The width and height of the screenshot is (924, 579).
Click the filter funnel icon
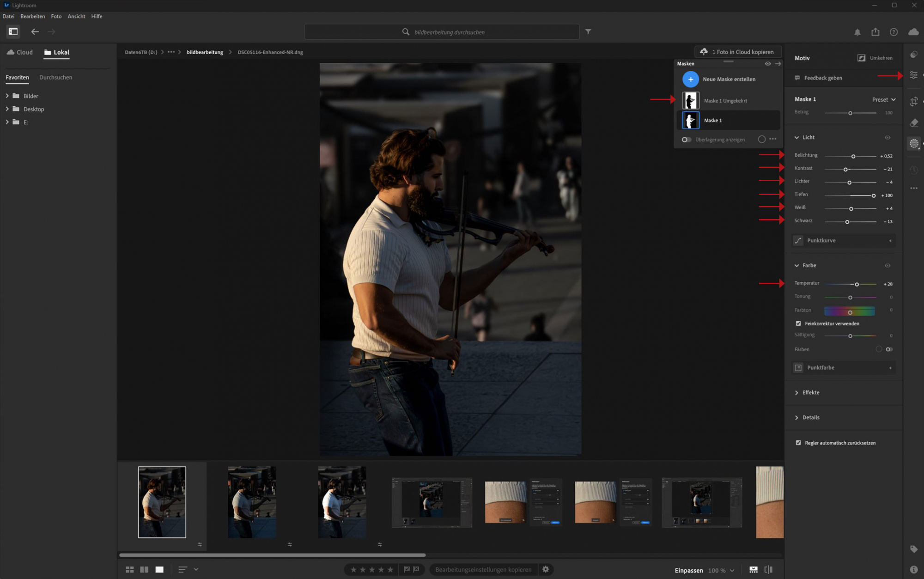[588, 32]
